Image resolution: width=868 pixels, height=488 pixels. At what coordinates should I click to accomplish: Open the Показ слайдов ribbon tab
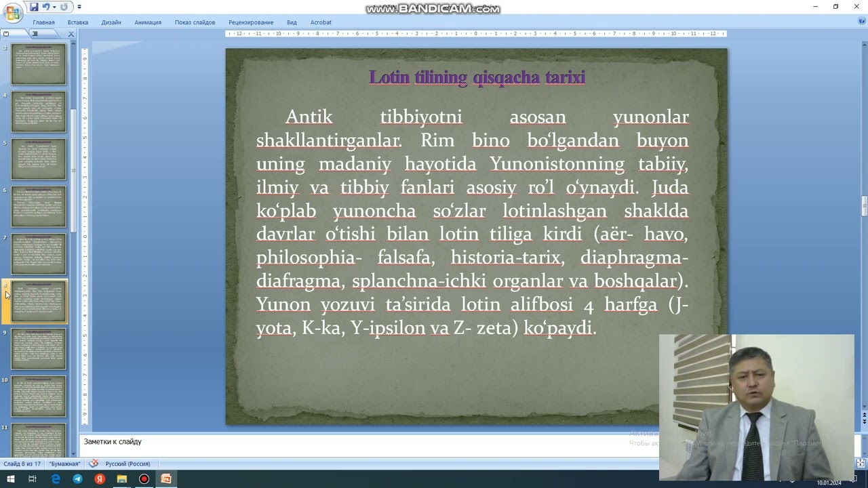point(195,22)
